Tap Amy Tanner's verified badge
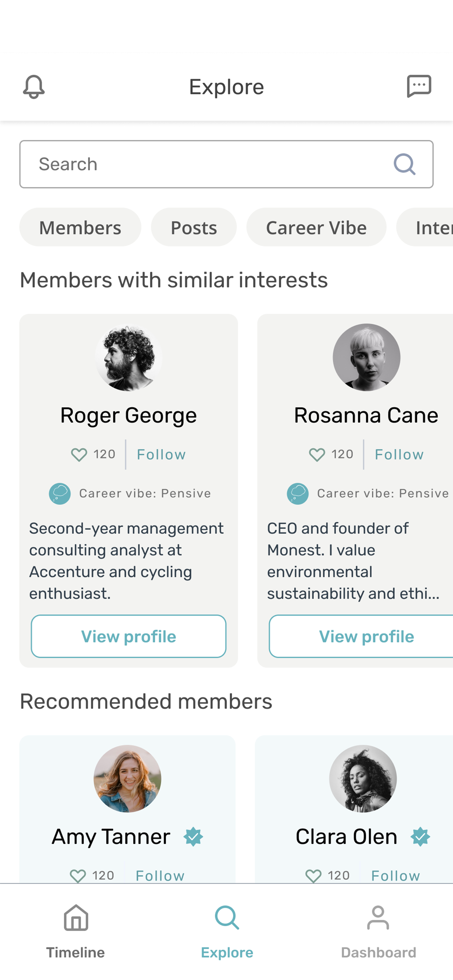 point(193,837)
